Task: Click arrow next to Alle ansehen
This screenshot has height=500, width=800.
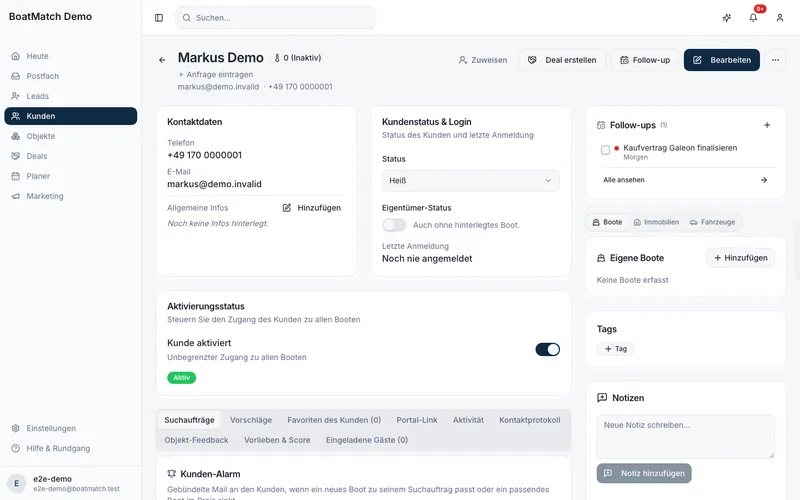Action: (764, 180)
